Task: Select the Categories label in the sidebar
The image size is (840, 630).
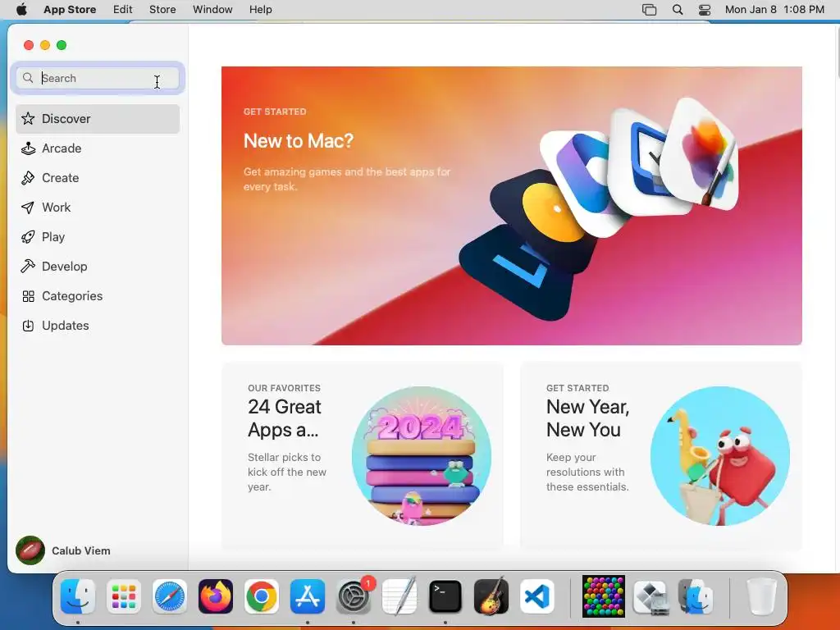Action: (x=72, y=296)
